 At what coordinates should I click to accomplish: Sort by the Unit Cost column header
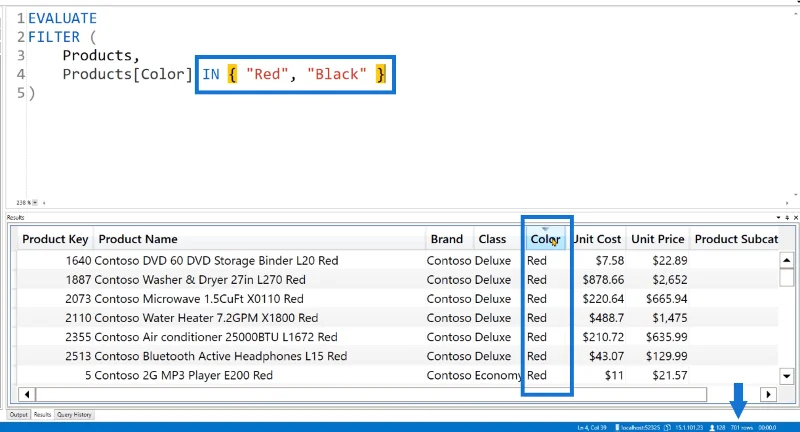tap(597, 239)
